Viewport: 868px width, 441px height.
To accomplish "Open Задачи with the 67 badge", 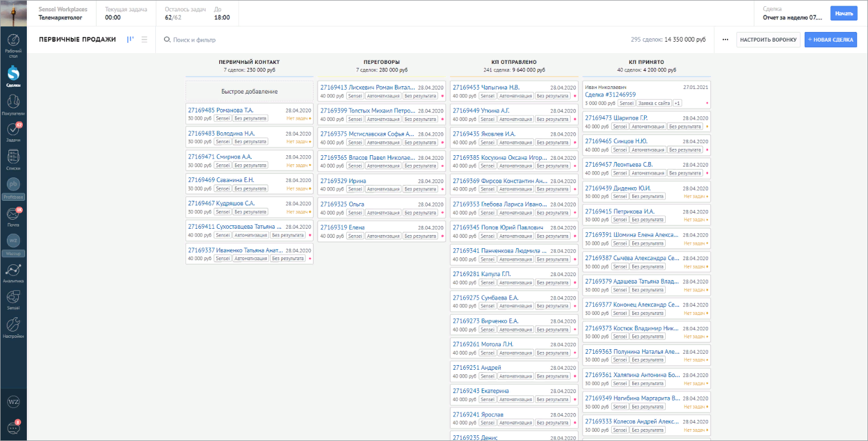I will point(13,132).
